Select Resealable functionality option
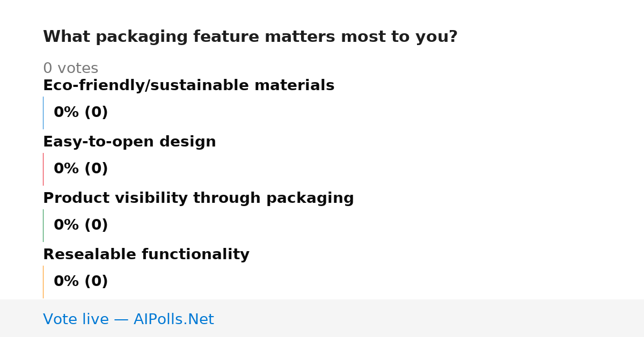 click(x=146, y=255)
